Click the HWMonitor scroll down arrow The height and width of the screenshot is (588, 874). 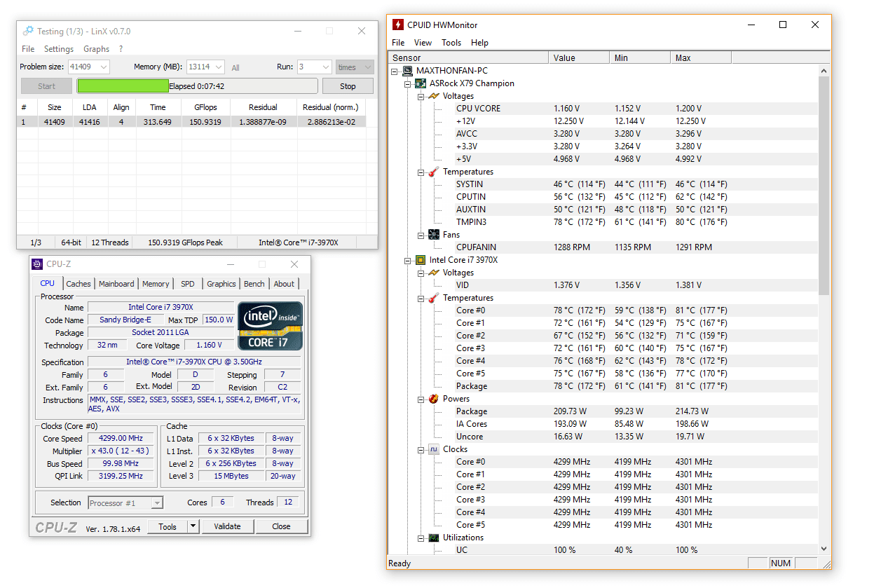pos(824,549)
